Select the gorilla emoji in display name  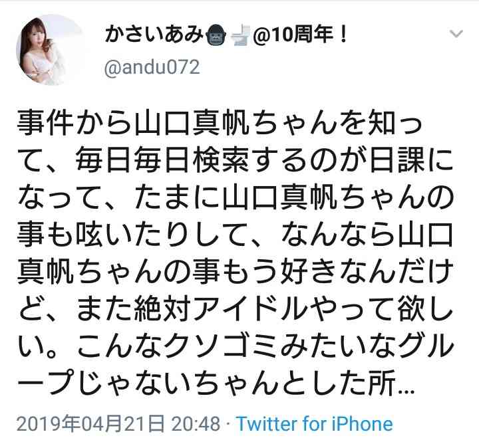click(218, 35)
